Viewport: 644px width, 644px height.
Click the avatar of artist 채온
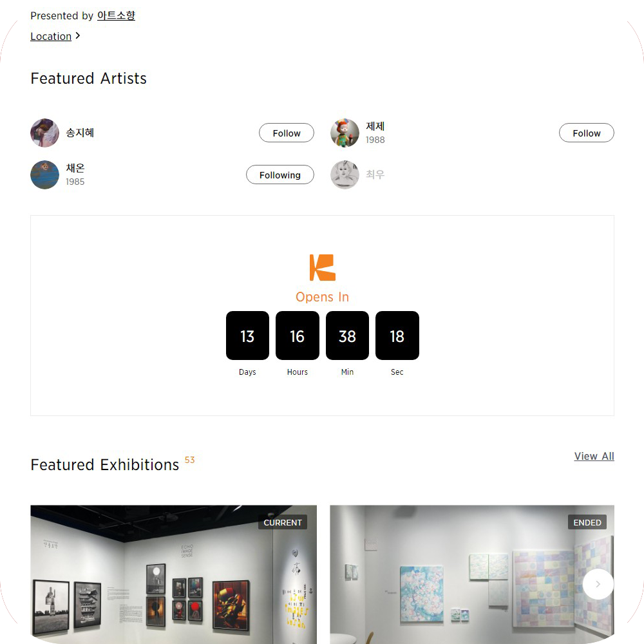(x=45, y=175)
